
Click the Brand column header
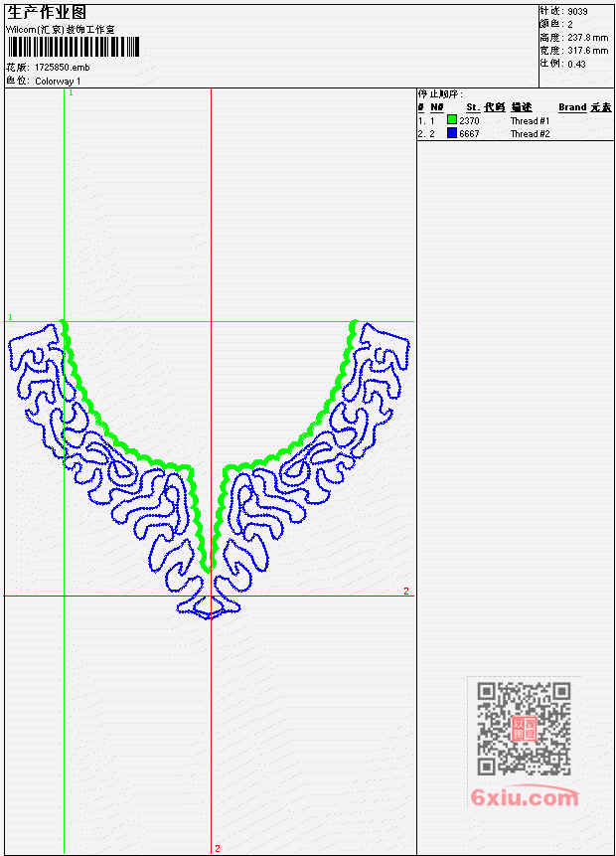coord(572,107)
